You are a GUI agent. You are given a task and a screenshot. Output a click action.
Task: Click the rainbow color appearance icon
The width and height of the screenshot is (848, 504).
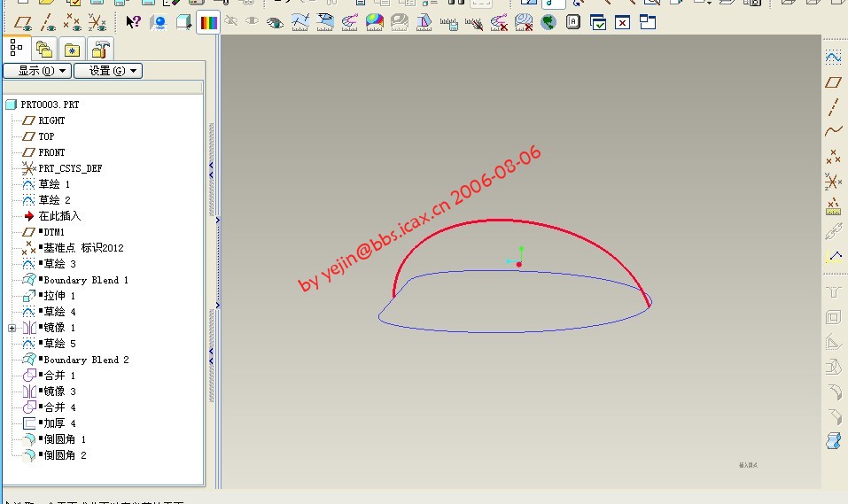pos(208,23)
